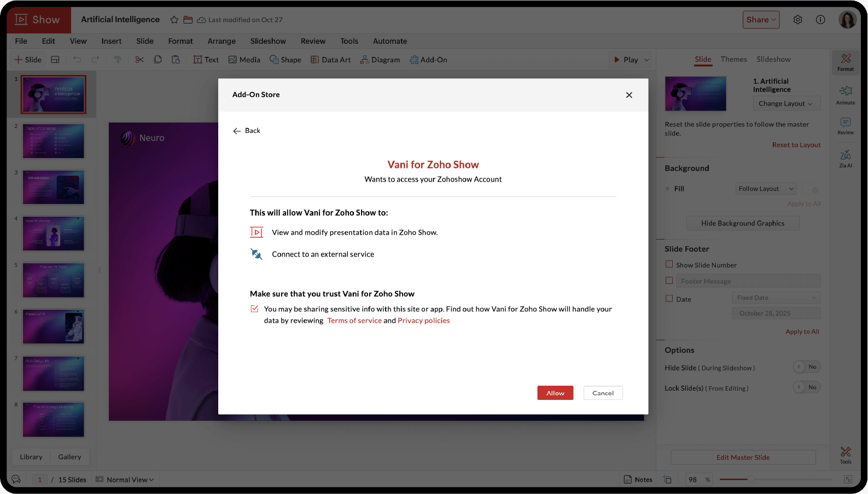The image size is (868, 494).
Task: Switch to the Themes tab
Action: tap(733, 59)
